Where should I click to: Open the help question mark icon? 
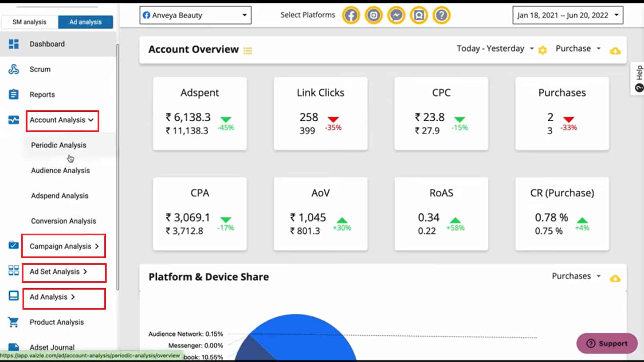(x=441, y=15)
